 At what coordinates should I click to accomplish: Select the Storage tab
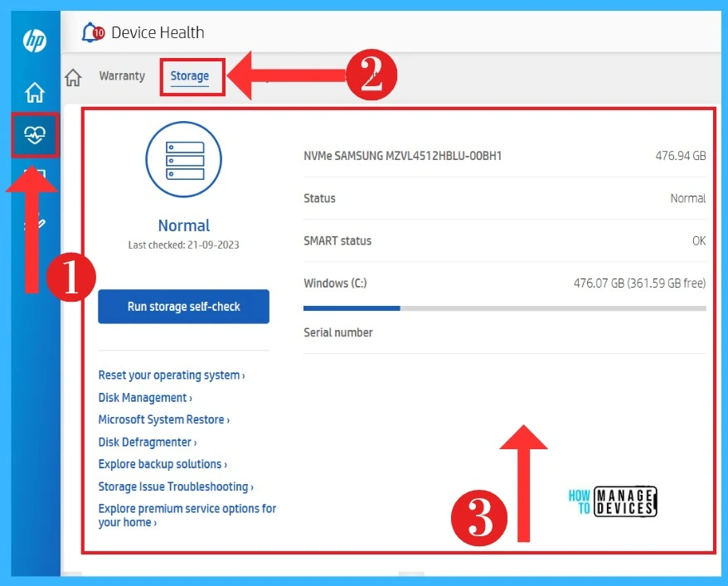(x=189, y=76)
